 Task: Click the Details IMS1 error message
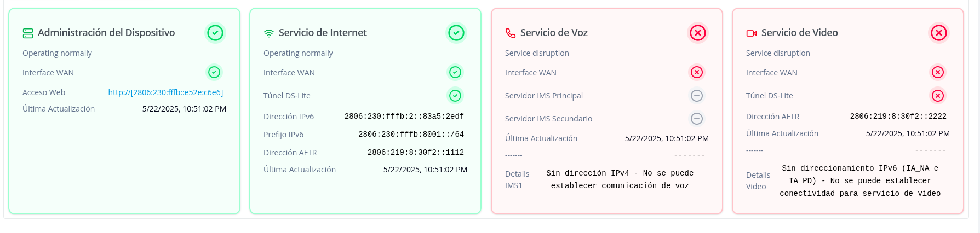[620, 179]
